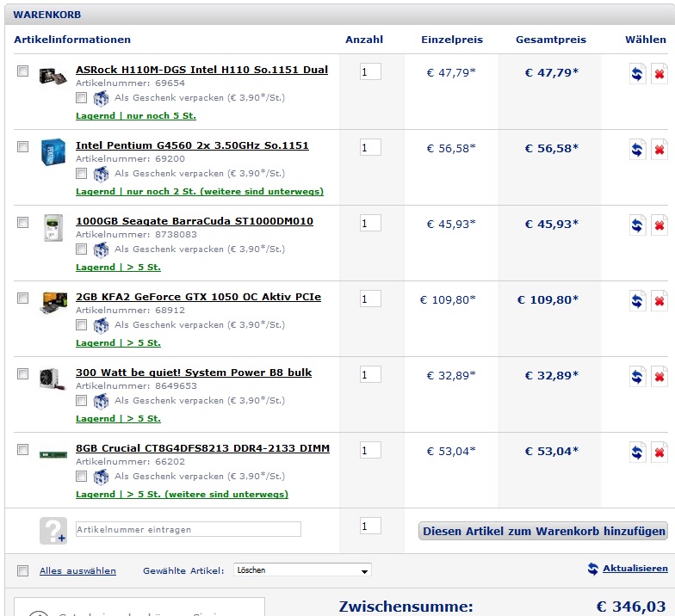Image resolution: width=675 pixels, height=616 pixels.
Task: Click the Zwischensumme value € 346,03
Action: [630, 607]
